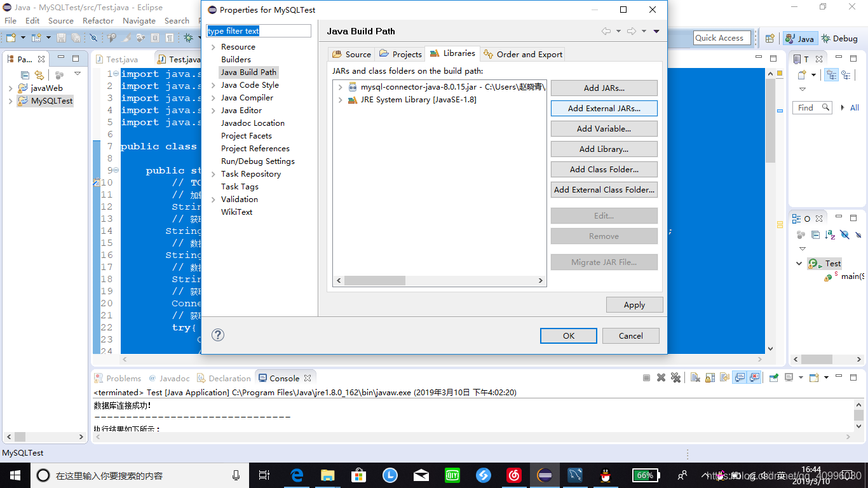This screenshot has height=488, width=868.
Task: Expand the Validation category
Action: pos(213,200)
